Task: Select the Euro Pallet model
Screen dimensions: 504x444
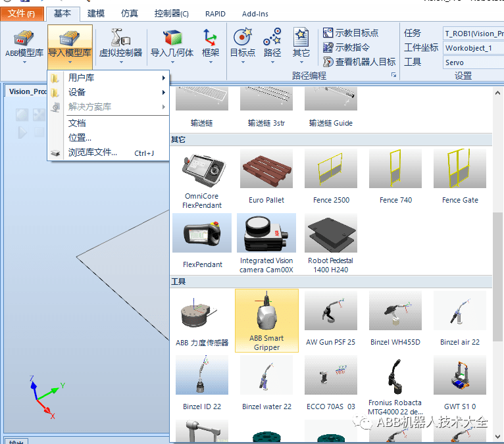Action: point(266,177)
